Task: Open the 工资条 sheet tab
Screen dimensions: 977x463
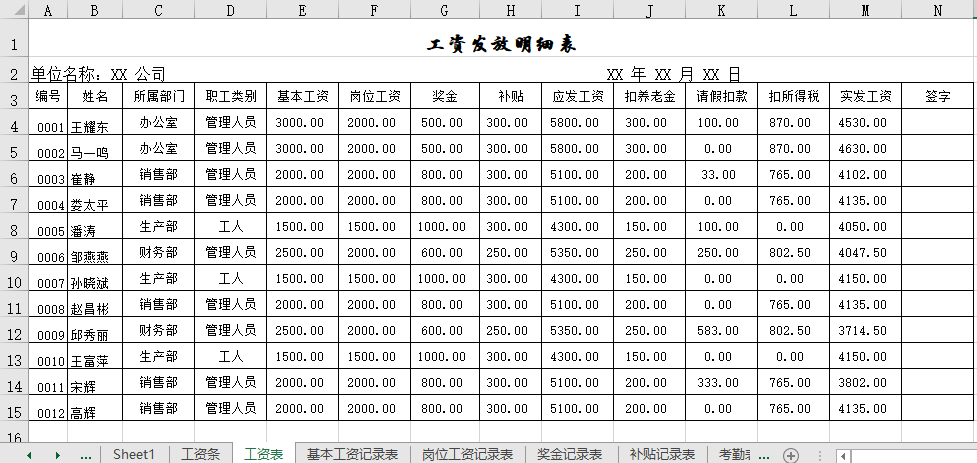Action: coord(200,454)
